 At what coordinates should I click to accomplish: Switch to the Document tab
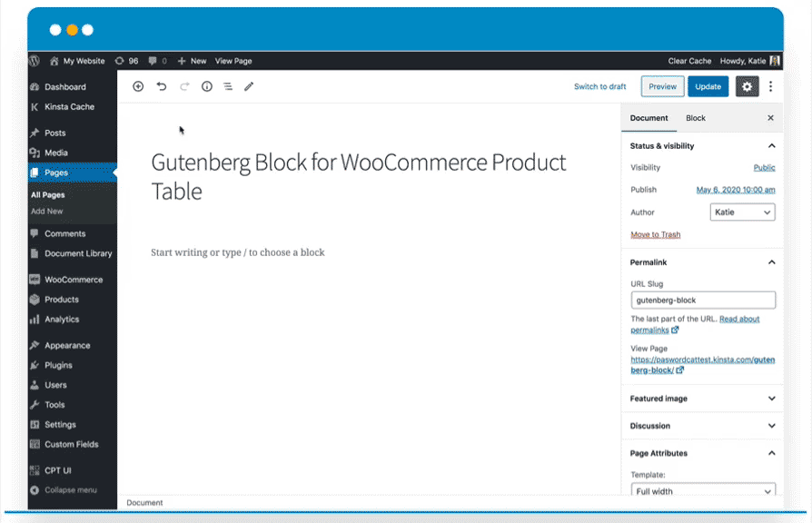point(649,118)
